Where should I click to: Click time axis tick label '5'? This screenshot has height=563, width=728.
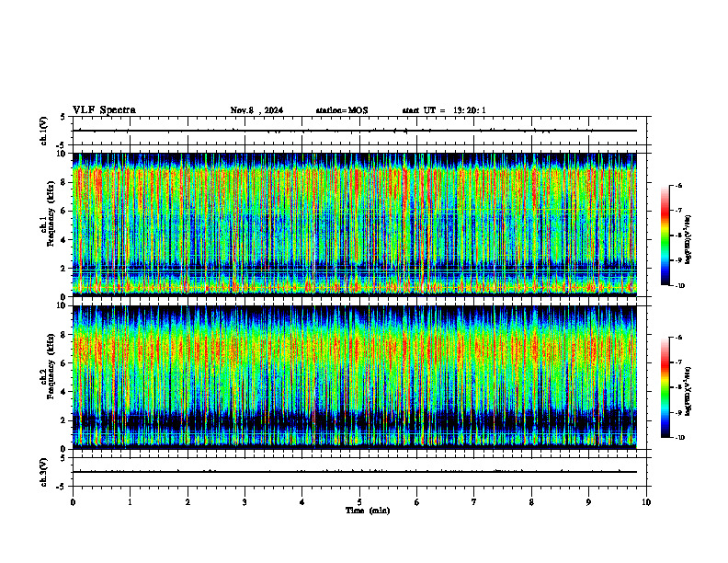point(359,502)
